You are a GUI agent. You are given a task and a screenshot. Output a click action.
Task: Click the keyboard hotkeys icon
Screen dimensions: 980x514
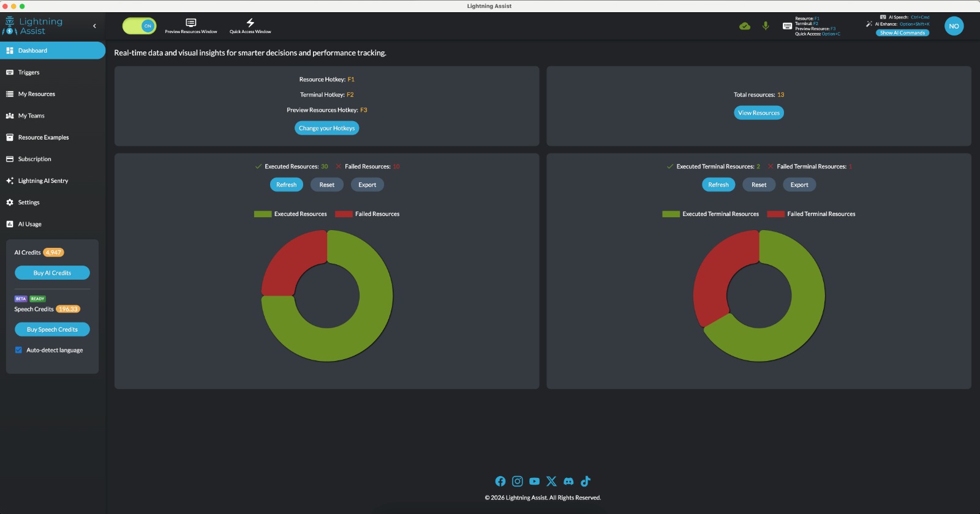pyautogui.click(x=787, y=26)
